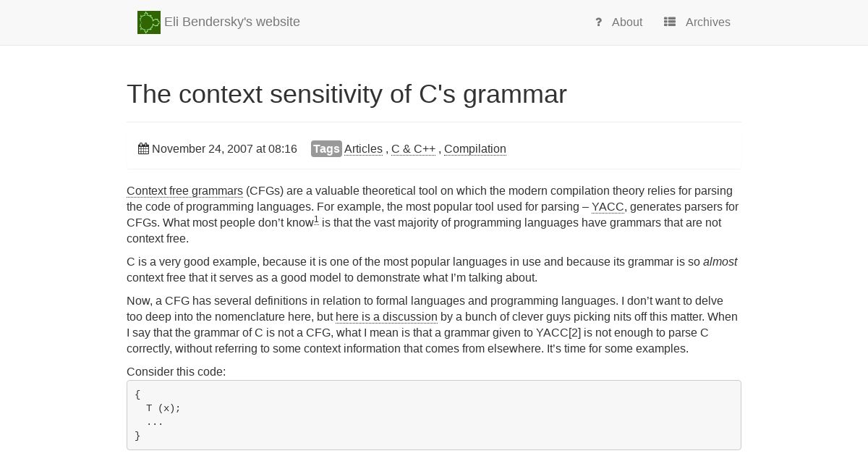The height and width of the screenshot is (456, 868).
Task: Click the italic word 'almost'
Action: (720, 262)
